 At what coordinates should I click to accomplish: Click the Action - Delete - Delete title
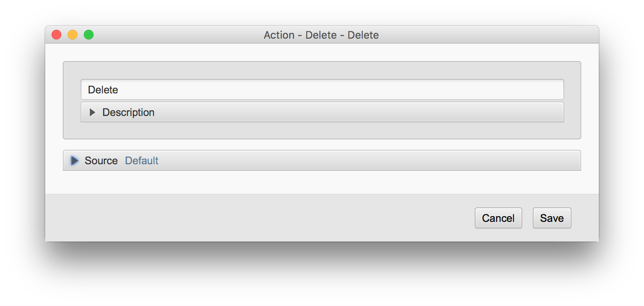click(321, 35)
